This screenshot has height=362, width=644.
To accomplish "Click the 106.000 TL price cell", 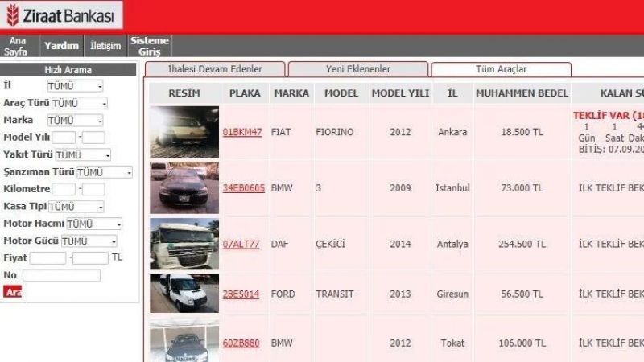I will coord(522,343).
